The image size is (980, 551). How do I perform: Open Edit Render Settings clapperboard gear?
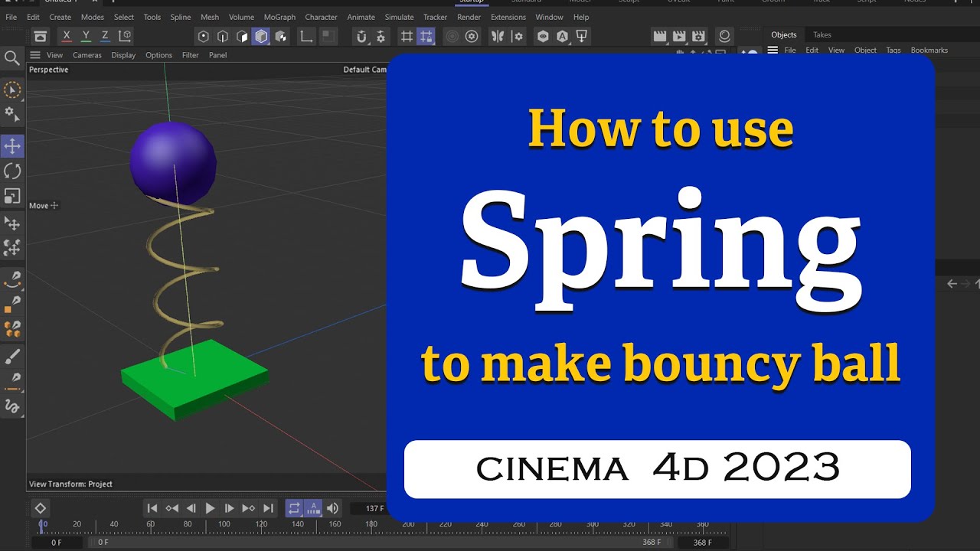pyautogui.click(x=697, y=36)
